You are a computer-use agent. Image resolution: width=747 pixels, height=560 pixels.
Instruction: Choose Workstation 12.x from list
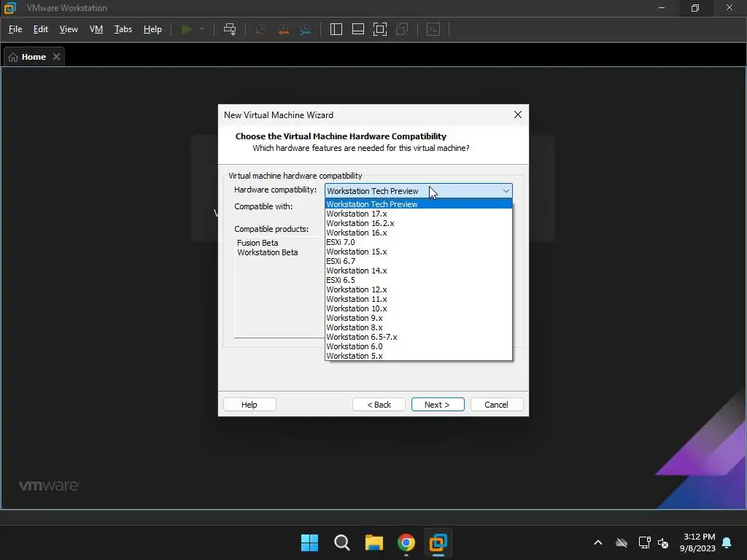(x=418, y=290)
